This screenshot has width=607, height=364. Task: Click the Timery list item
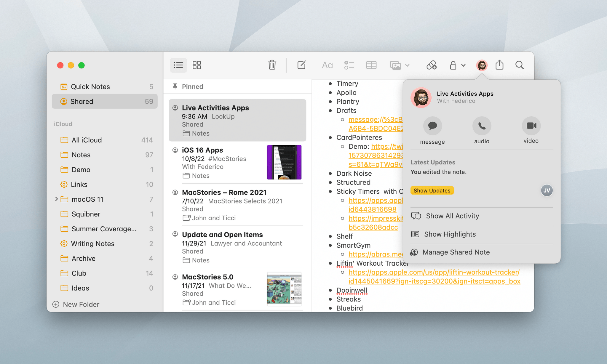coord(347,84)
